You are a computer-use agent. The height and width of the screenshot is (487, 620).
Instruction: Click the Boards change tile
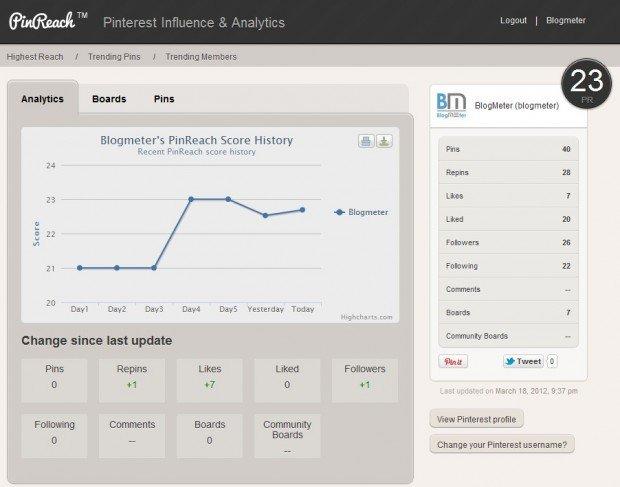[x=210, y=436]
